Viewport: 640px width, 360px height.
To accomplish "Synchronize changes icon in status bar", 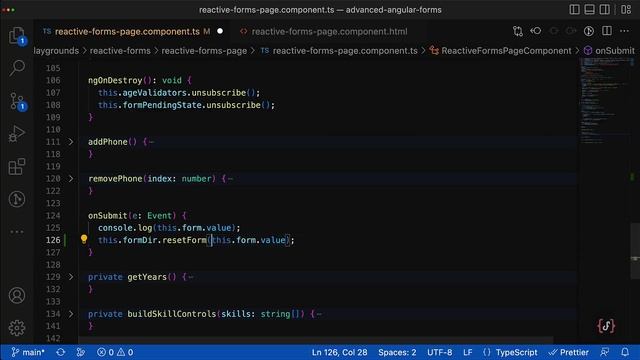I will (x=61, y=352).
